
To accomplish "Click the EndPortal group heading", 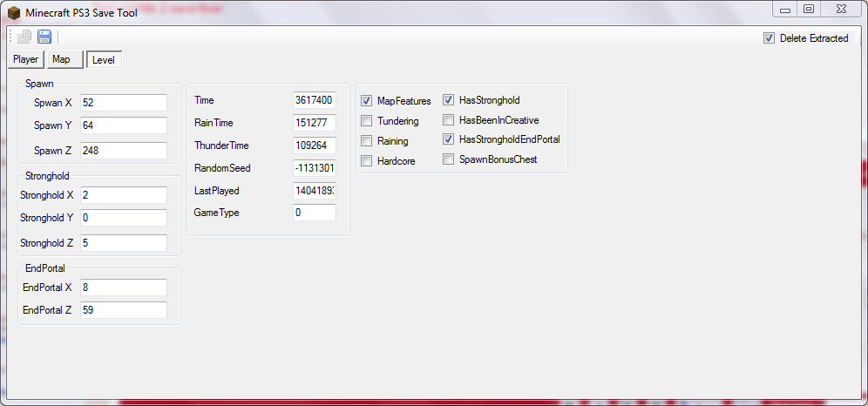I will point(45,267).
